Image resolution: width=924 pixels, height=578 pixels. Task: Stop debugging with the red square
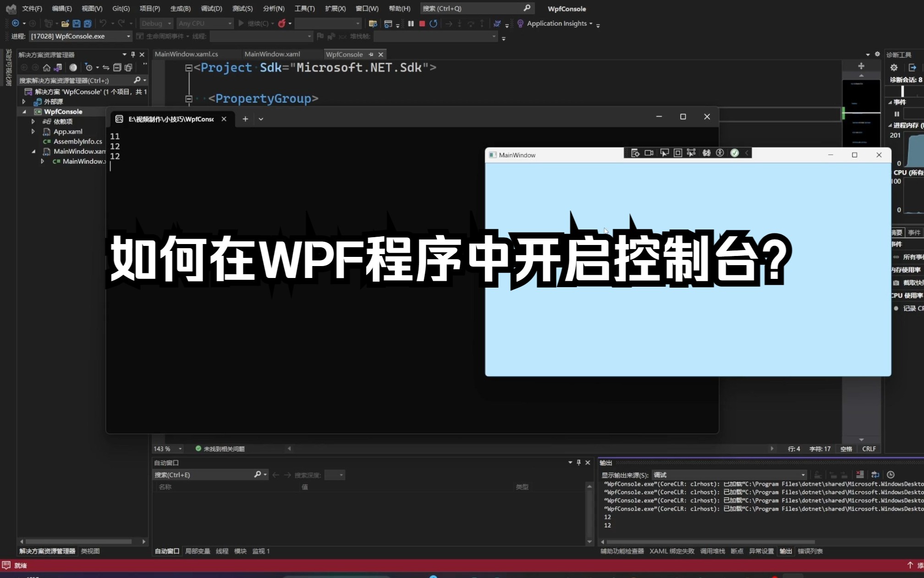[422, 23]
